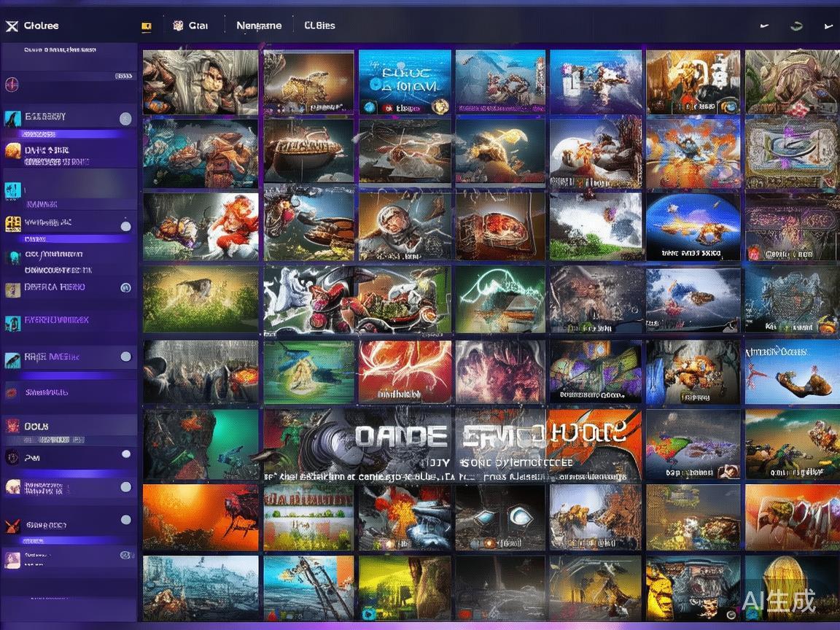Open the CLBies tab
The width and height of the screenshot is (840, 630).
[319, 26]
